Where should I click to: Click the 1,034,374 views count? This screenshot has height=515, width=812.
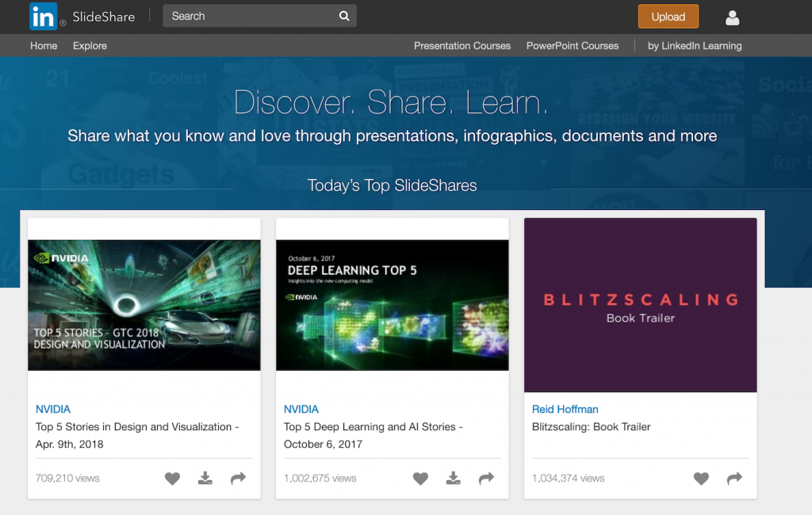[568, 479]
